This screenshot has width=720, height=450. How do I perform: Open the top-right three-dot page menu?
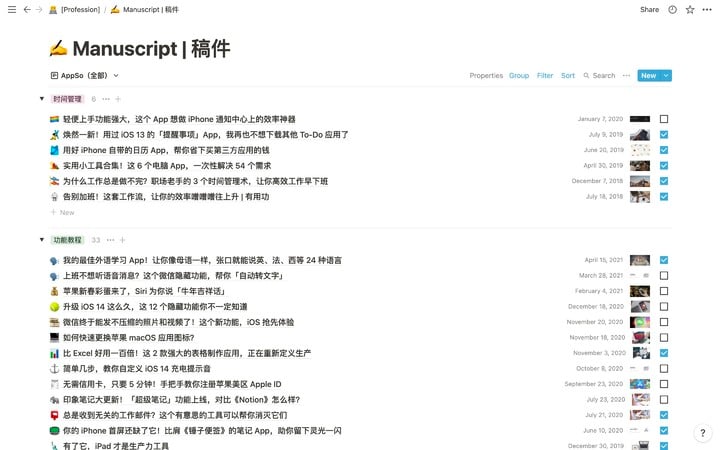[x=707, y=10]
